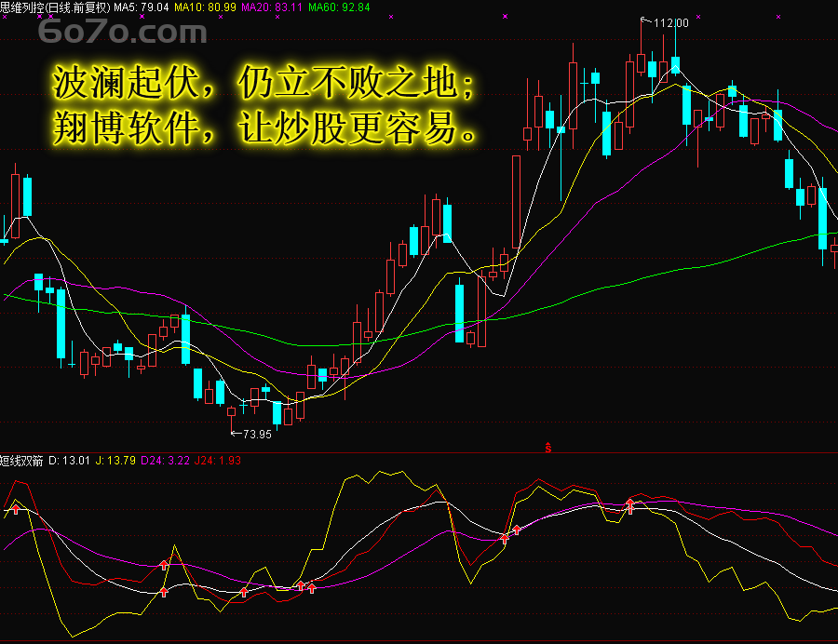Select the MA60: 92.84 indicator label
Viewport: 838px width, 644px height.
click(x=339, y=7)
